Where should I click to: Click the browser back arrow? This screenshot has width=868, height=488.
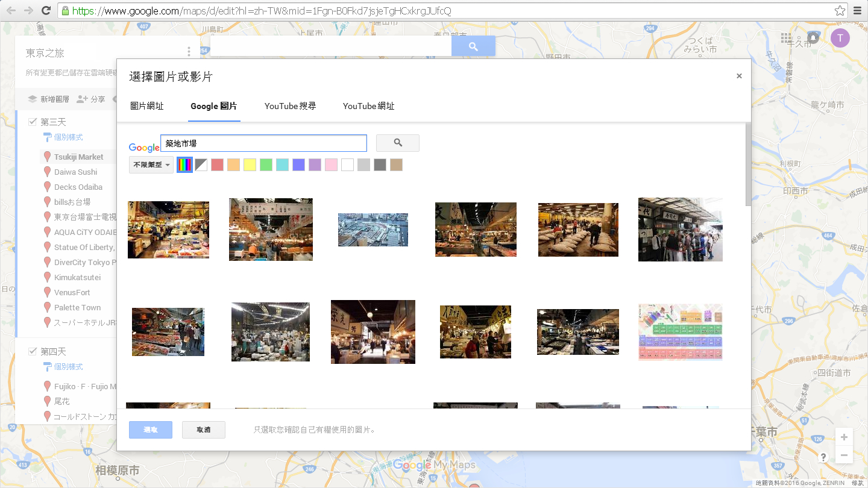pyautogui.click(x=11, y=10)
